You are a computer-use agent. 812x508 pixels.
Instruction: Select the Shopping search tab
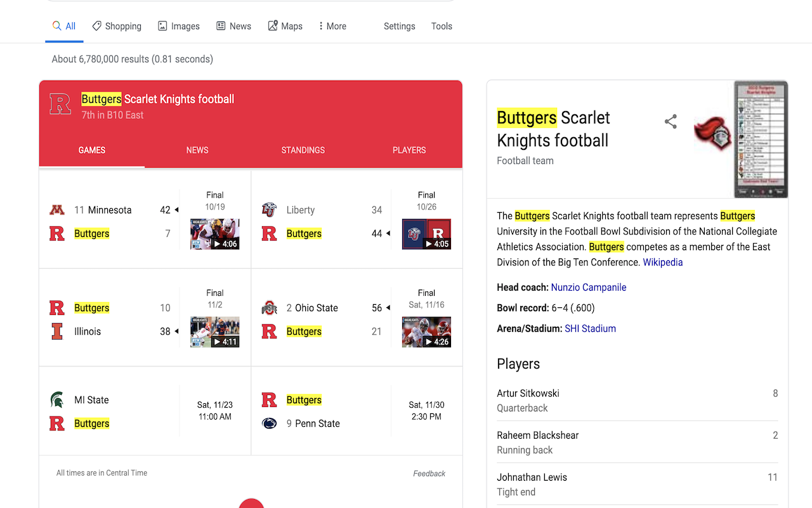click(x=117, y=26)
